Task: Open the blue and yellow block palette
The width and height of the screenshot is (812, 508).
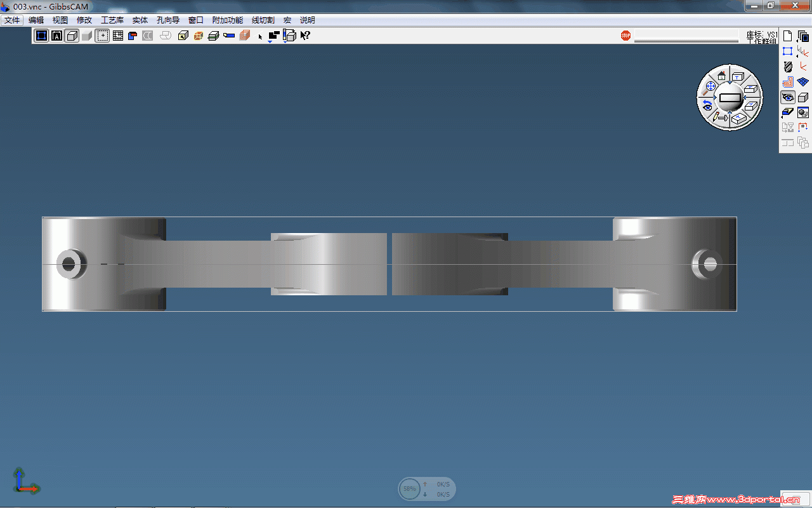Action: coord(788,112)
